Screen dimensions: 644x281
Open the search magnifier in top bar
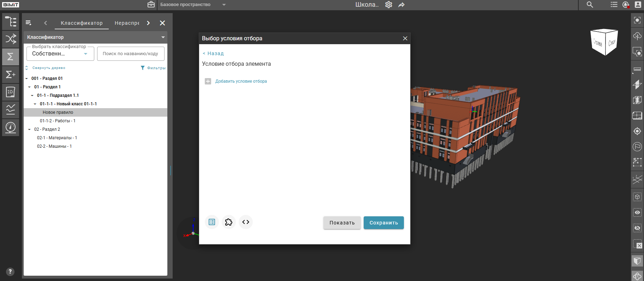(x=590, y=5)
